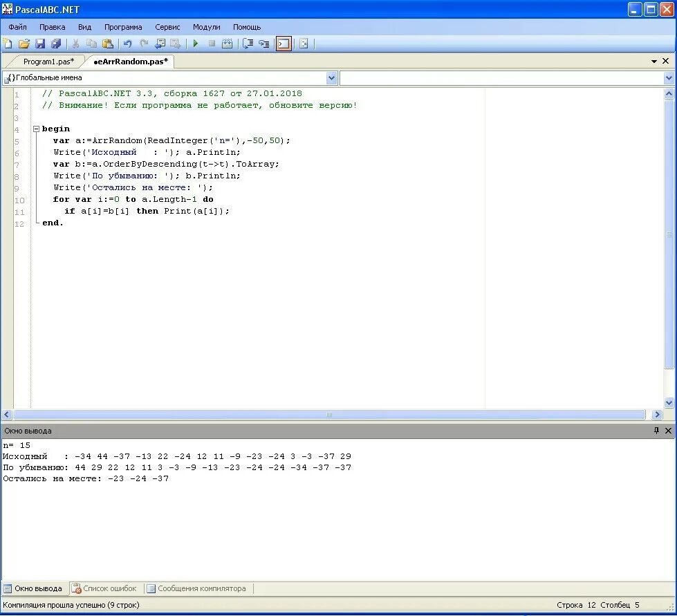Click the editor horizontal scrollbar thumb
The image size is (677, 616).
[x=329, y=415]
